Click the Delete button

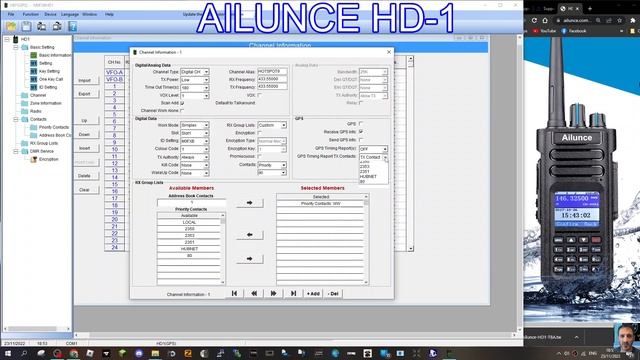click(x=86, y=176)
